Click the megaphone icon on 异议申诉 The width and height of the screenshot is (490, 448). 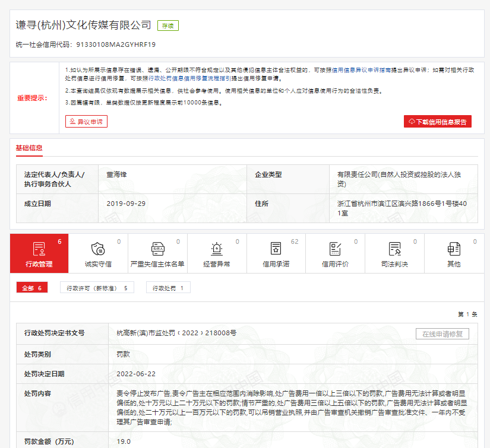click(71, 122)
